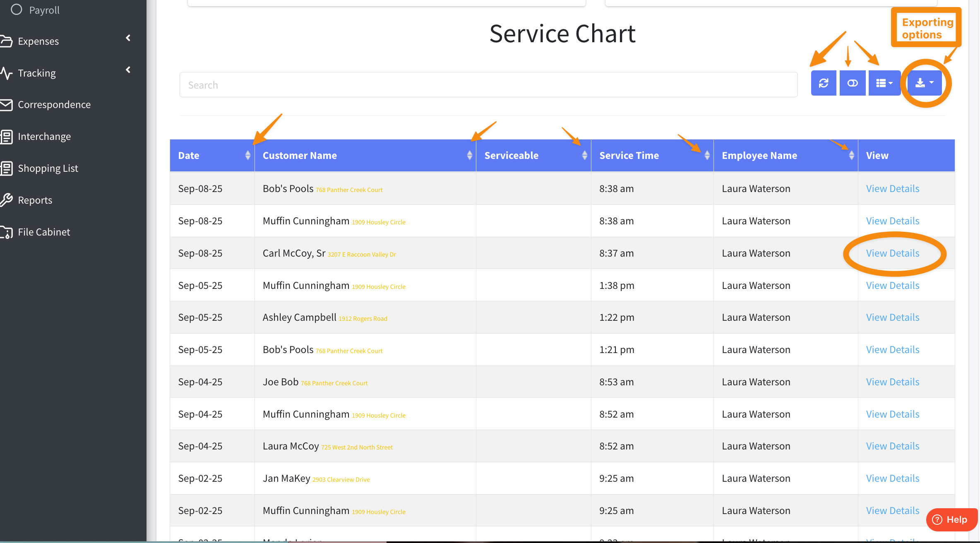The height and width of the screenshot is (543, 980).
Task: Click the refresh table icon button
Action: tap(823, 83)
